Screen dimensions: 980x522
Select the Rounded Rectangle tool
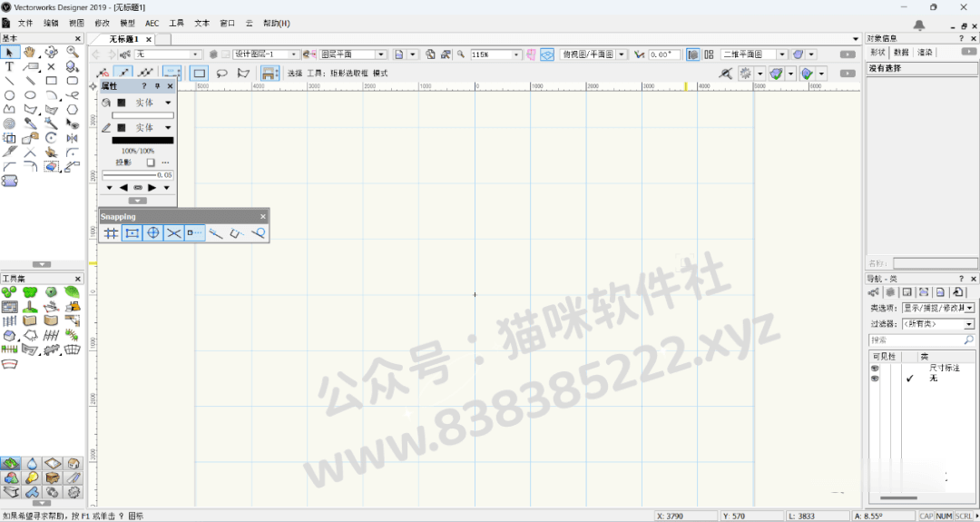(73, 81)
